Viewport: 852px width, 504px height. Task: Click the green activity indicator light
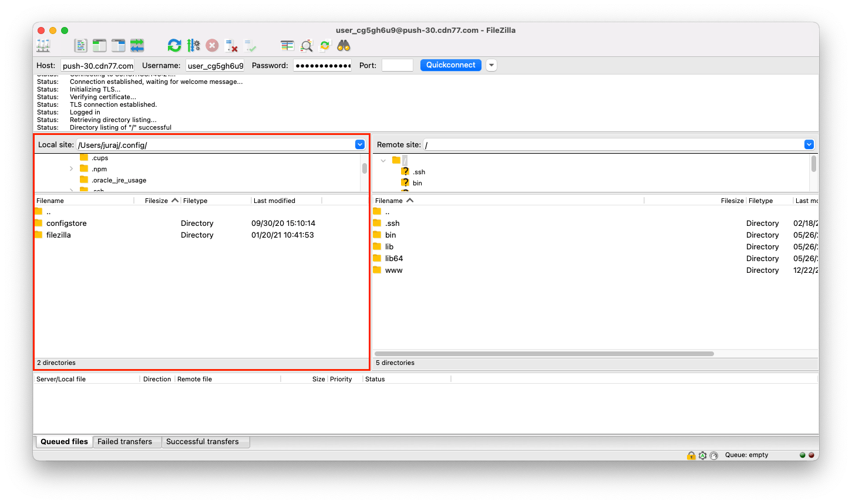point(802,455)
